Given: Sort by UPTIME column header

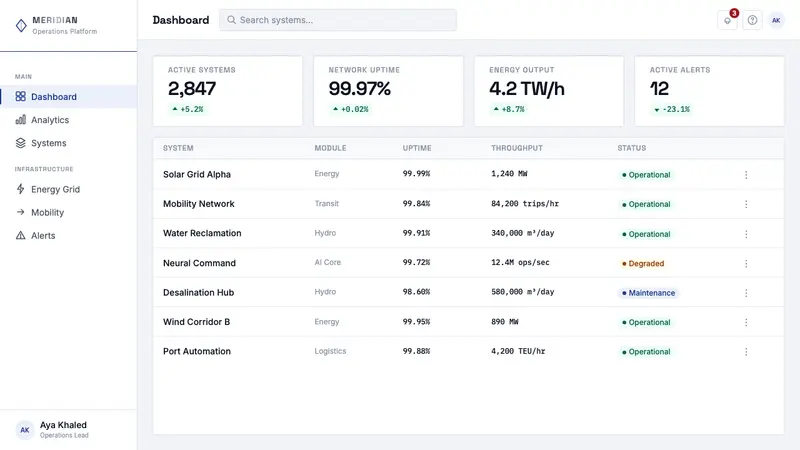Looking at the screenshot, I should coord(417,148).
